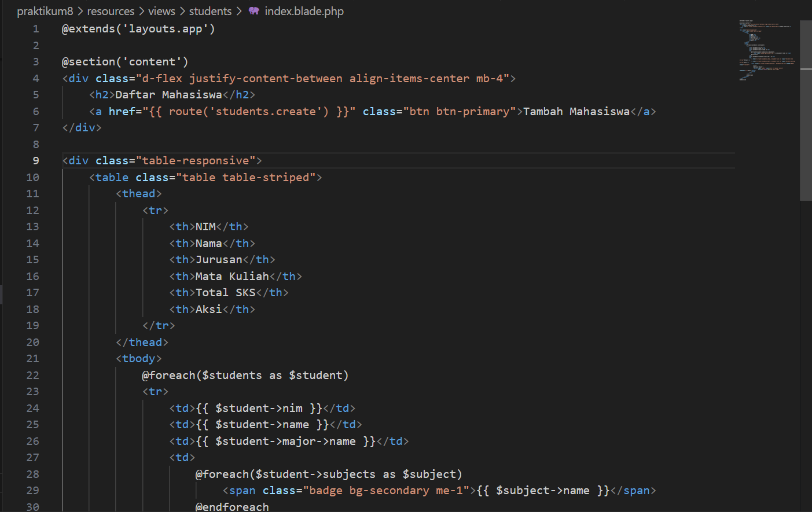
Task: Click the NIM table header text
Action: pyautogui.click(x=205, y=227)
